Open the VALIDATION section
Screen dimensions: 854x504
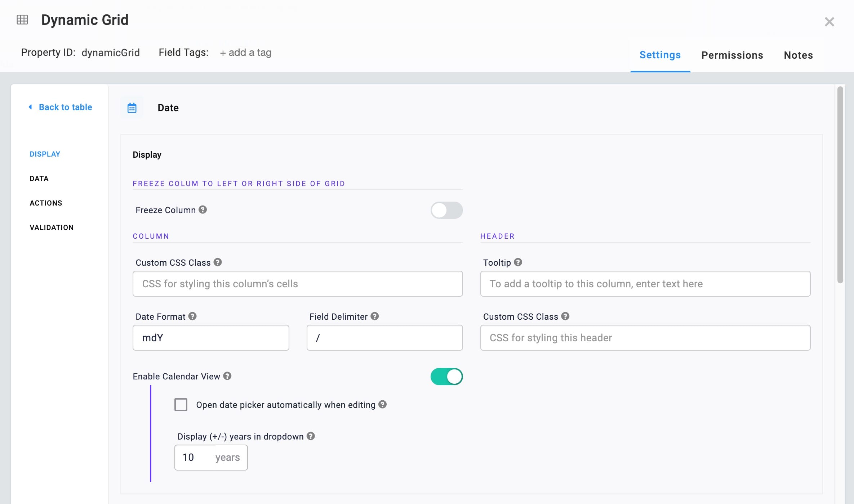[52, 228]
